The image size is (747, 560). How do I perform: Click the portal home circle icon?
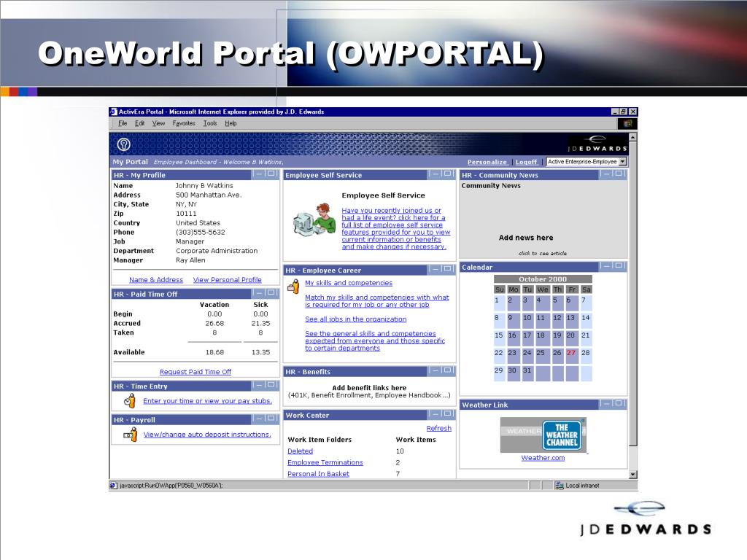[124, 144]
